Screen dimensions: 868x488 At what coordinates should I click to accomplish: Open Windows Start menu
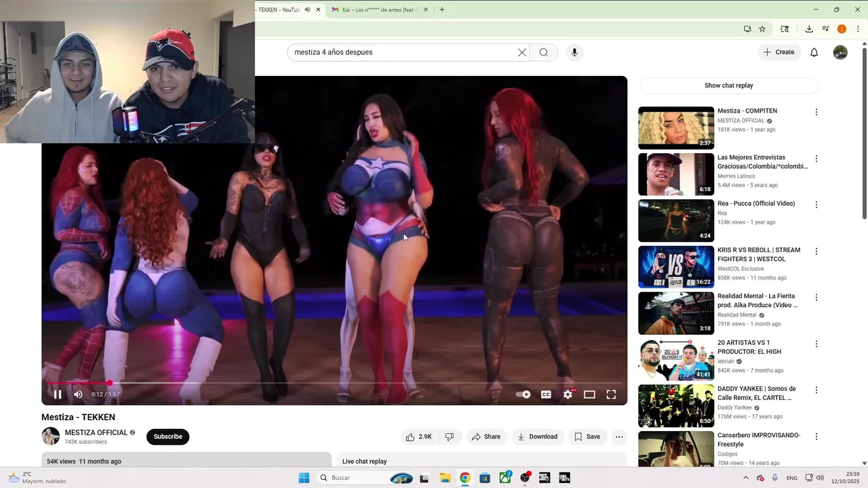coord(304,478)
